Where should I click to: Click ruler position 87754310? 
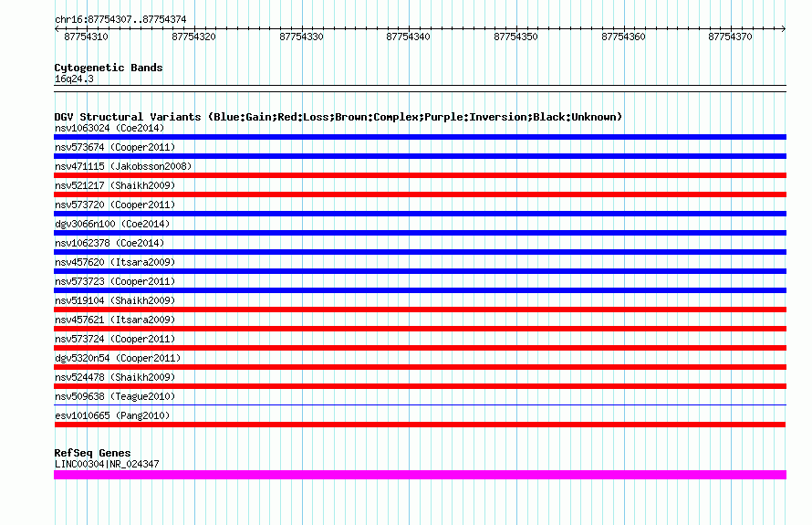[x=86, y=37]
